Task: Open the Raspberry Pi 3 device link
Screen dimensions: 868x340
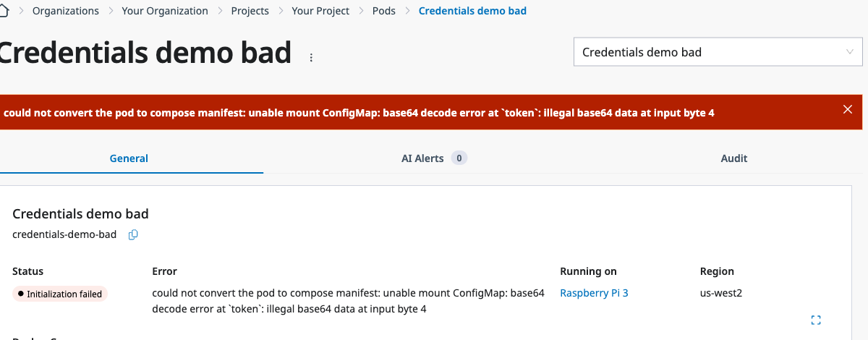Action: [594, 294]
